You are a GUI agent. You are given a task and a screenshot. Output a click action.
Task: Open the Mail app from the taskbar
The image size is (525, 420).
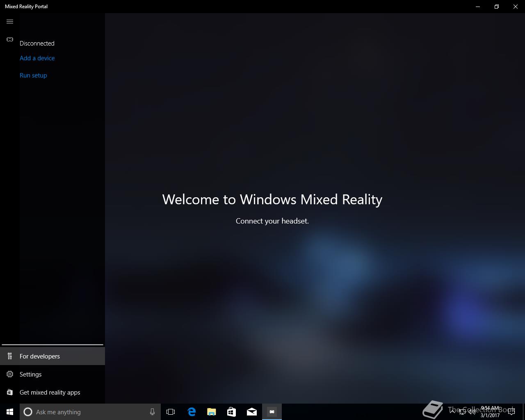coord(251,412)
